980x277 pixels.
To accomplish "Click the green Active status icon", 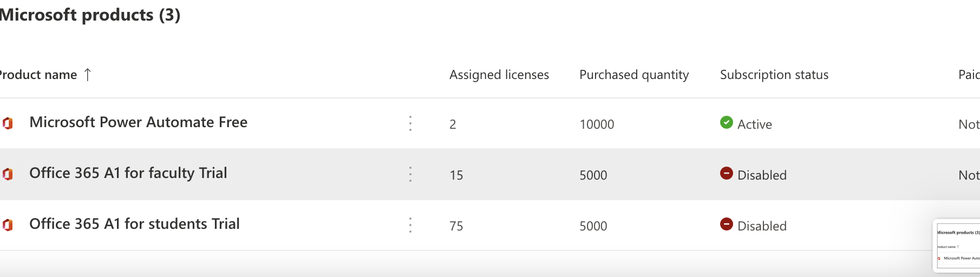I will tap(726, 122).
